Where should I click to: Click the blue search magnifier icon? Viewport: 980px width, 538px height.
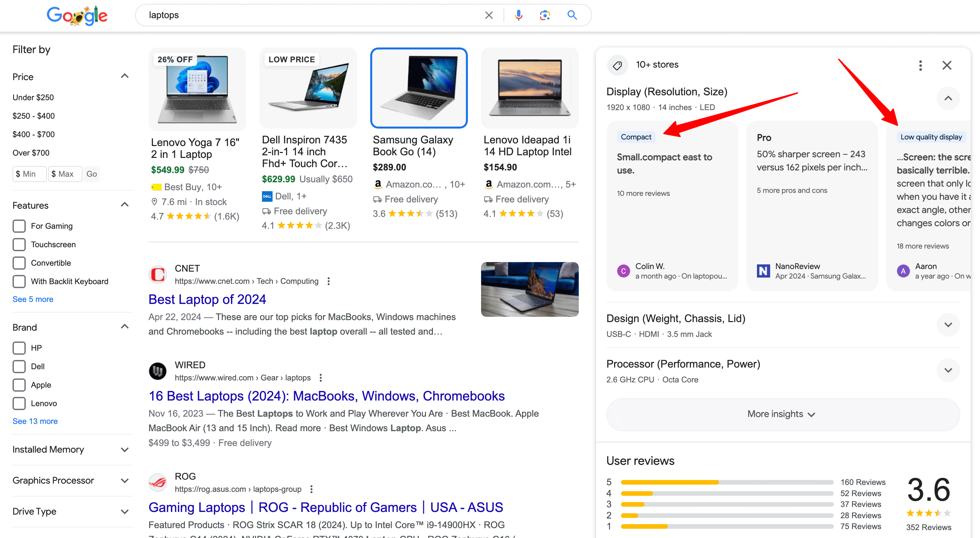[572, 15]
